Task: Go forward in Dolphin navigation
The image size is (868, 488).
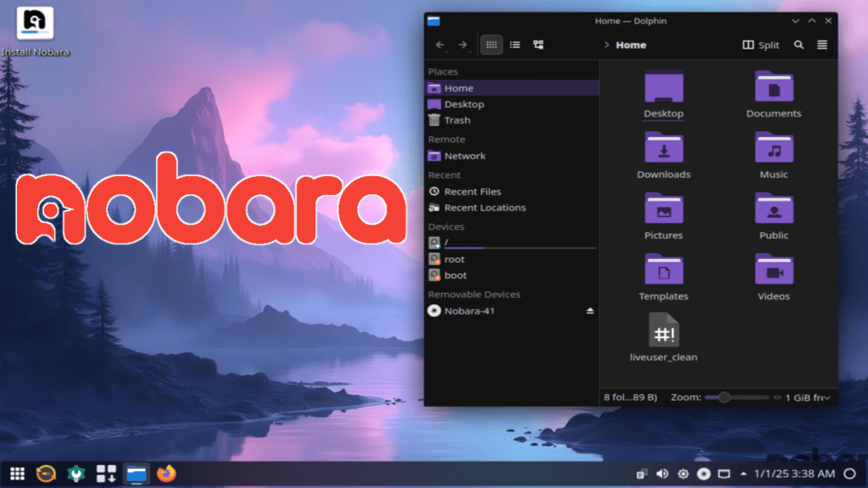Action: pyautogui.click(x=463, y=45)
